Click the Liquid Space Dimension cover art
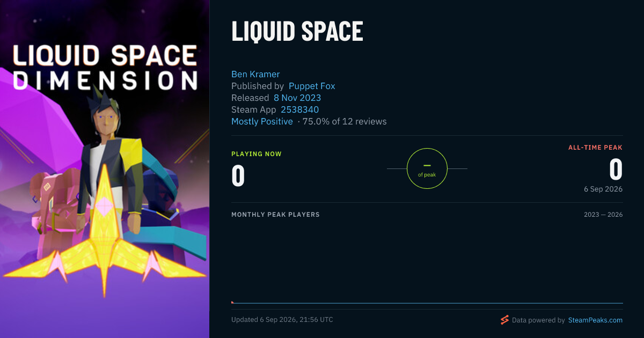Screen dimensions: 644x338 pyautogui.click(x=105, y=169)
